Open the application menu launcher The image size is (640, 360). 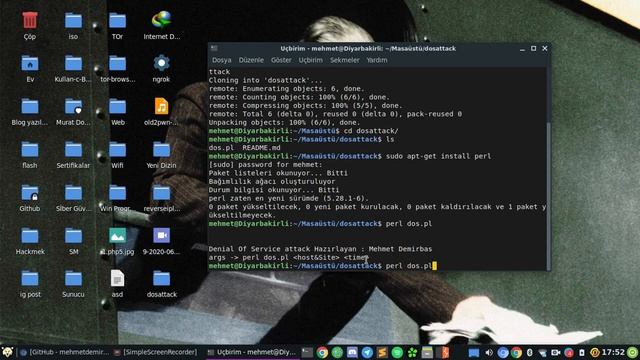(7, 352)
